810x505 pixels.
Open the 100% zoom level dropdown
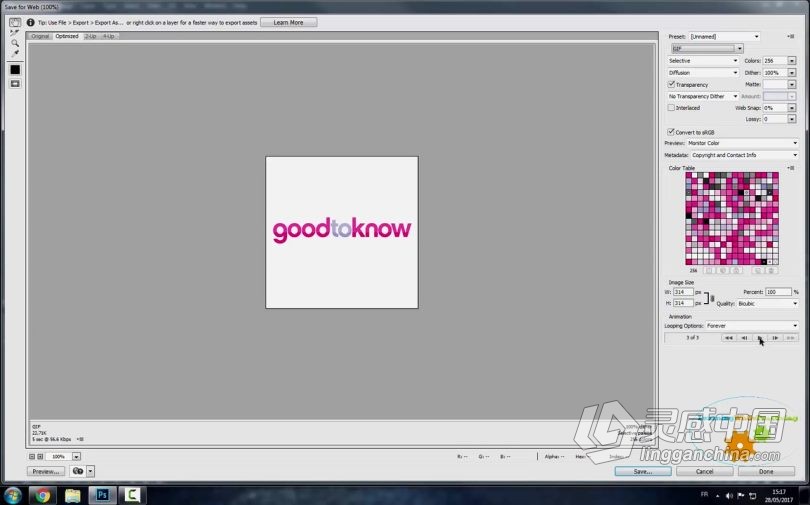76,457
